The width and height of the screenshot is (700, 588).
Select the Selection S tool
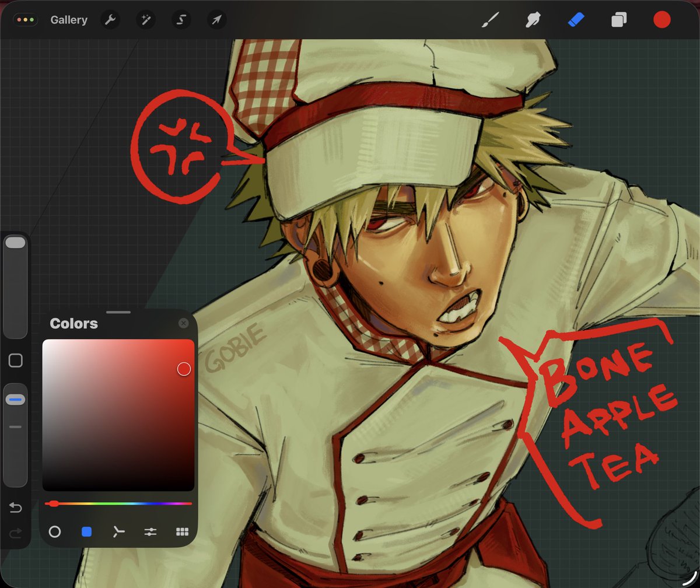[x=181, y=20]
